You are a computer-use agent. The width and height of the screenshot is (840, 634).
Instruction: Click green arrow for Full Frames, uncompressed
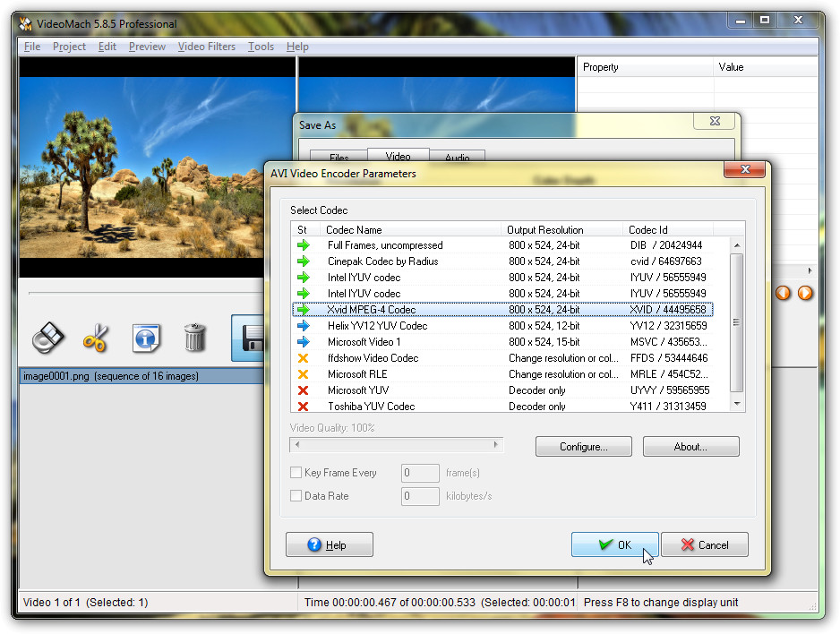coord(304,245)
